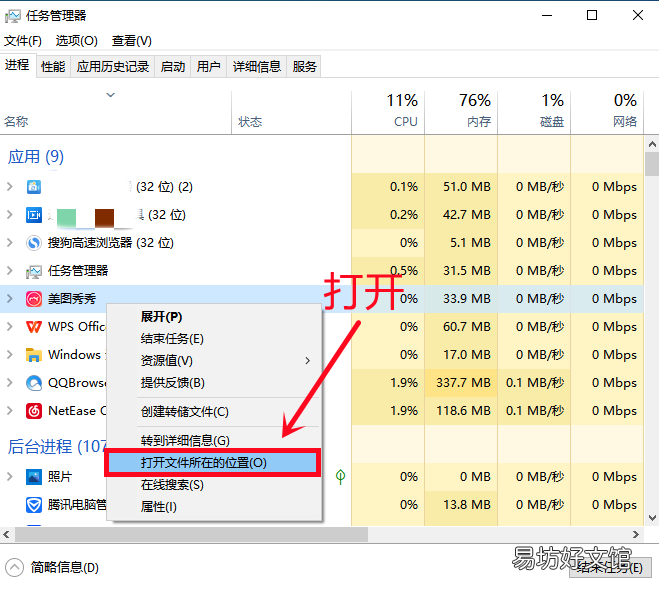Open the 资源值(V) submenu arrow
This screenshot has height=590, width=659.
[x=308, y=361]
